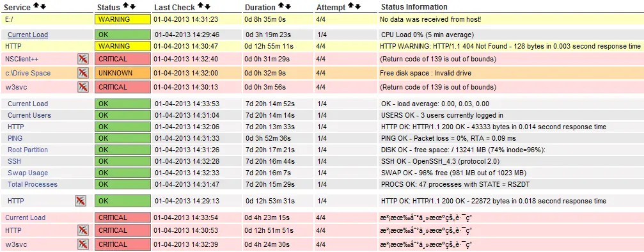
Task: Click notifications-disabled icon beside NSClient++
Action: 83,59
